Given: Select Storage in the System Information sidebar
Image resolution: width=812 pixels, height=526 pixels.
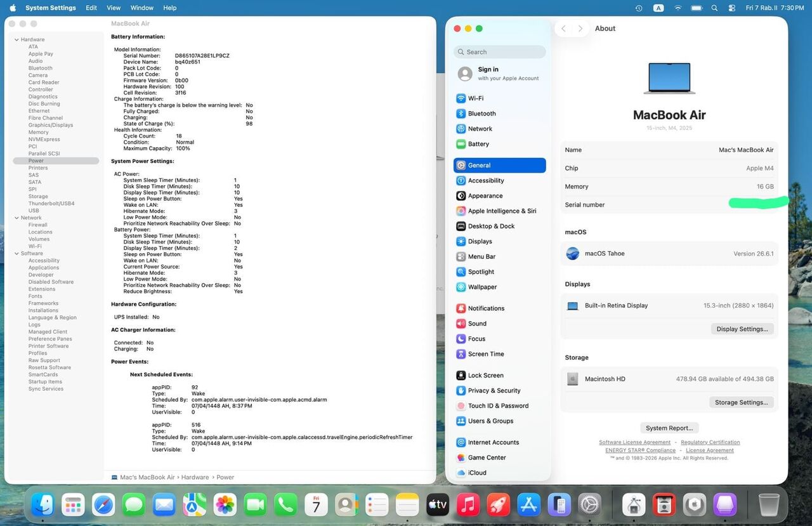Looking at the screenshot, I should pos(38,196).
